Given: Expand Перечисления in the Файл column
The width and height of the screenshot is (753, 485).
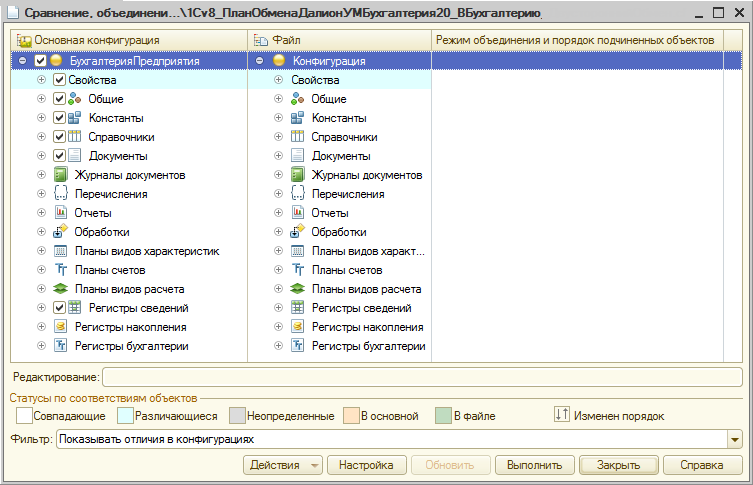Looking at the screenshot, I should click(278, 194).
